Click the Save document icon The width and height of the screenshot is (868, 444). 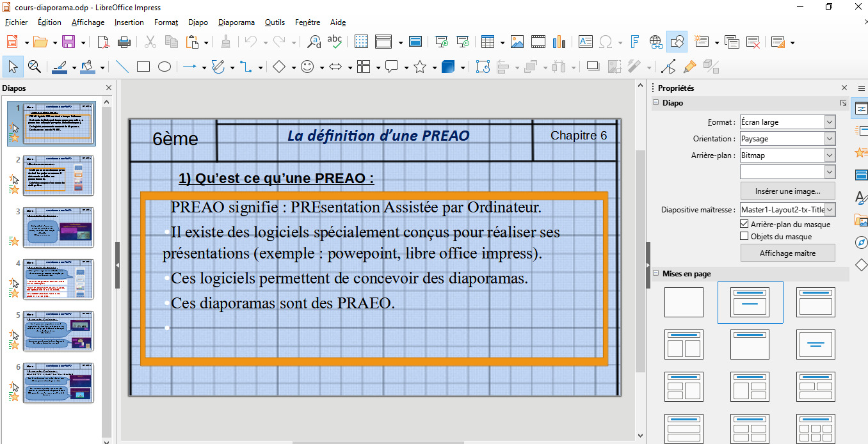[68, 42]
